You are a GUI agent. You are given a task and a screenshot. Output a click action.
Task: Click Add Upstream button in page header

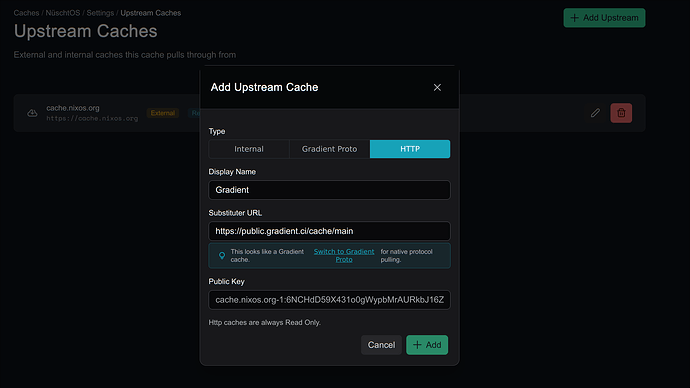click(604, 18)
